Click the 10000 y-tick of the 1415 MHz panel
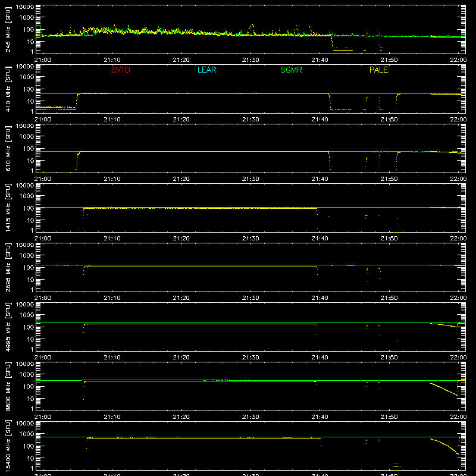The height and width of the screenshot is (476, 476). click(25, 186)
